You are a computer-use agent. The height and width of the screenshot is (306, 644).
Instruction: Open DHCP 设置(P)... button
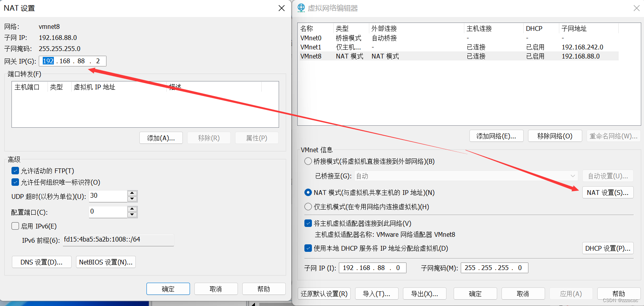pyautogui.click(x=608, y=248)
